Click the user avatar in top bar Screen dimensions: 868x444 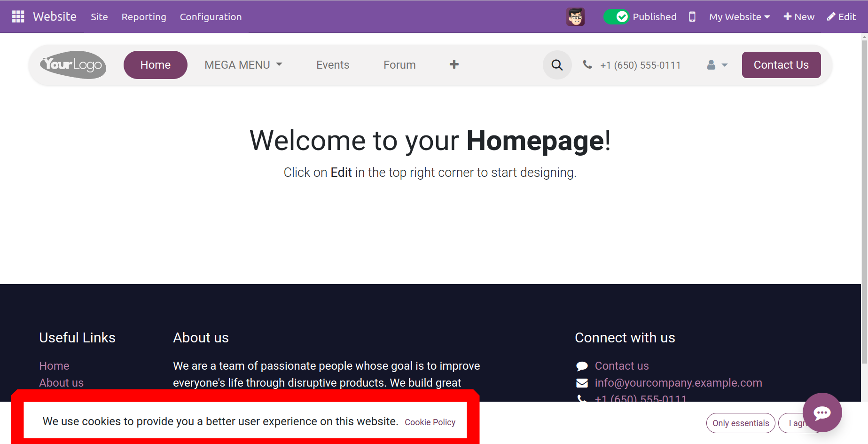tap(575, 17)
